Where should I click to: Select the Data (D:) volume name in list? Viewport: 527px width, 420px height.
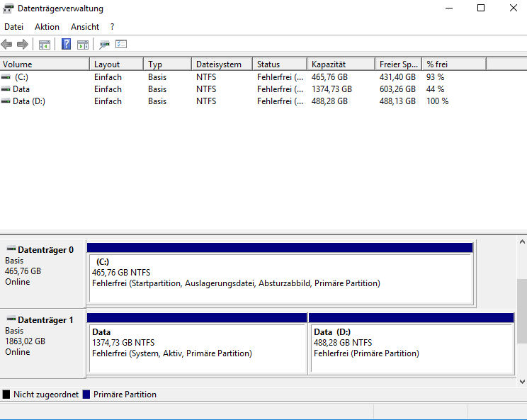[x=29, y=101]
